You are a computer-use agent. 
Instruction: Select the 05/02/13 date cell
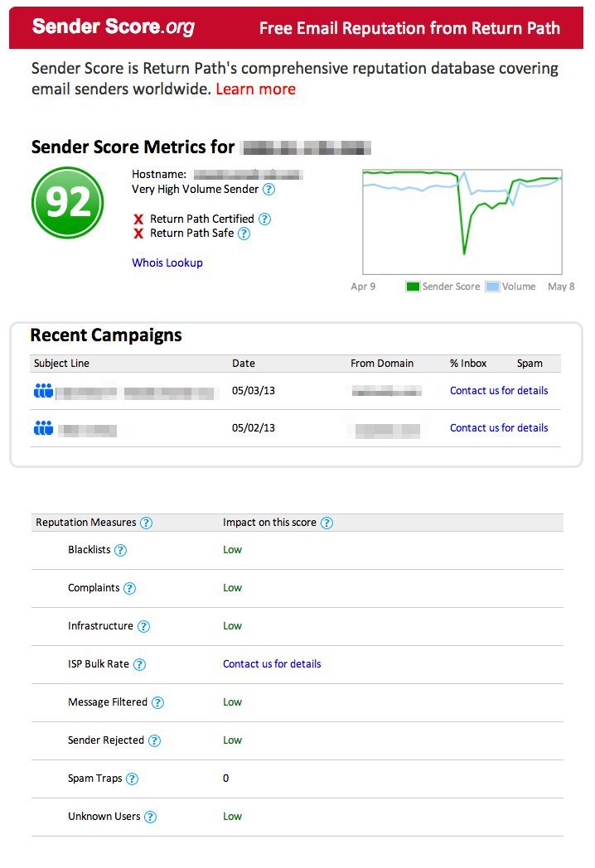click(x=254, y=428)
